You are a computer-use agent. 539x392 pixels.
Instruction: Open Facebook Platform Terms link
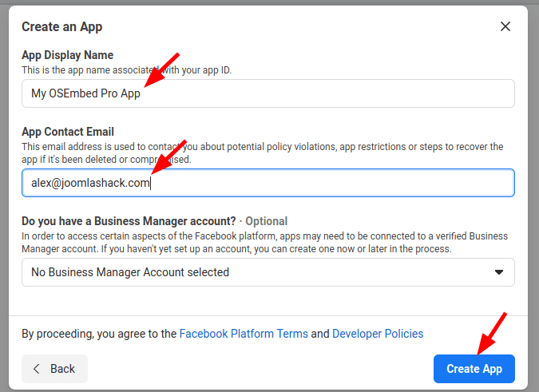point(244,334)
